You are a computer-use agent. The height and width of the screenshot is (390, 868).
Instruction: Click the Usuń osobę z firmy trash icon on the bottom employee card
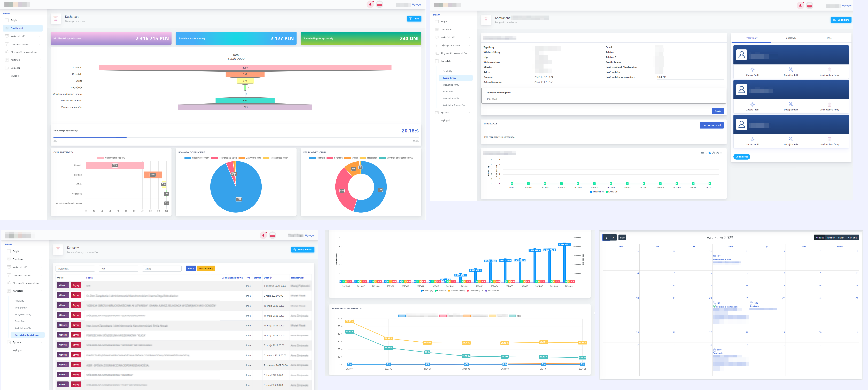[x=829, y=139]
